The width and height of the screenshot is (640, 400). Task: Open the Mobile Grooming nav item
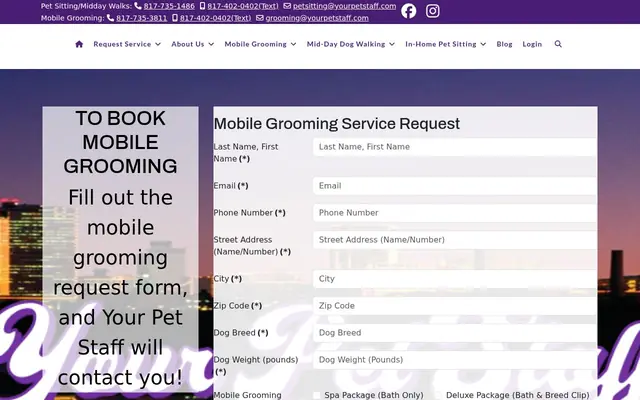pos(256,44)
